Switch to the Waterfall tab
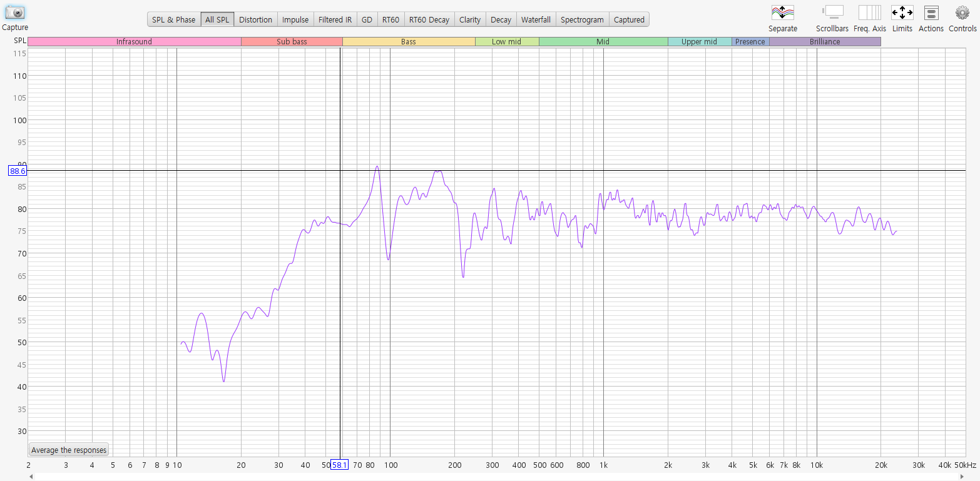Viewport: 980px width, 481px height. [536, 19]
